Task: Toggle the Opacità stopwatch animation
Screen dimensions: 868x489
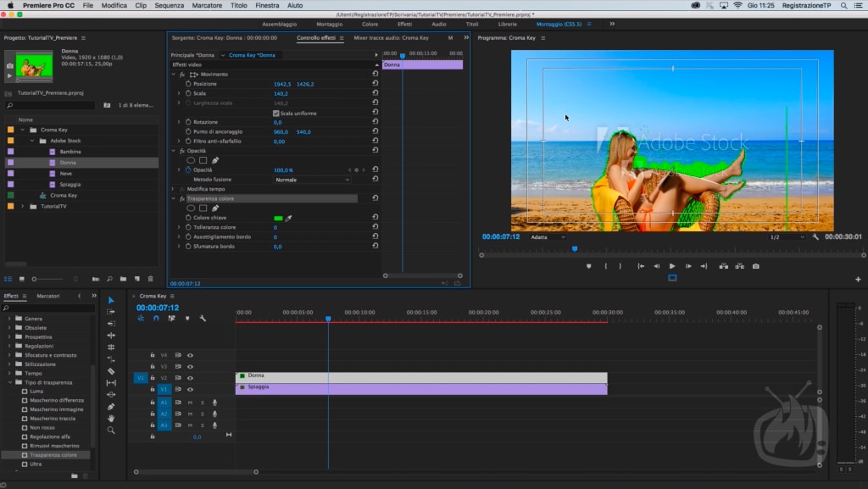Action: (188, 169)
